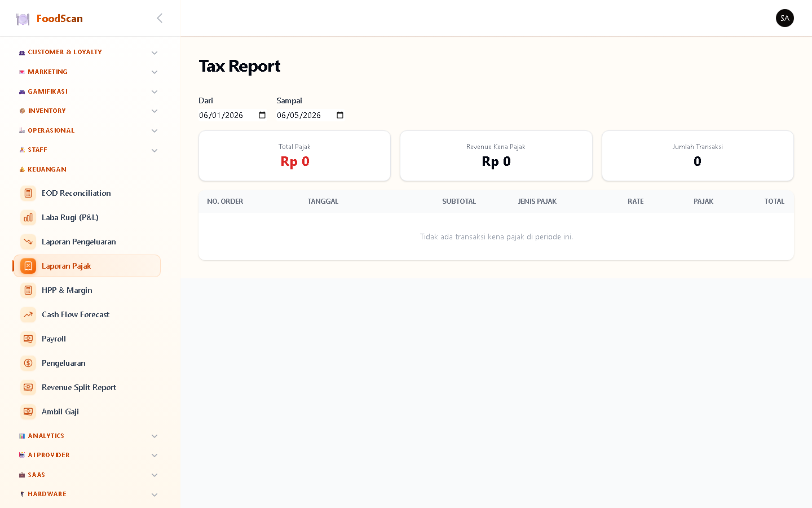
Task: Expand the Analytics section chevron
Action: [155, 436]
